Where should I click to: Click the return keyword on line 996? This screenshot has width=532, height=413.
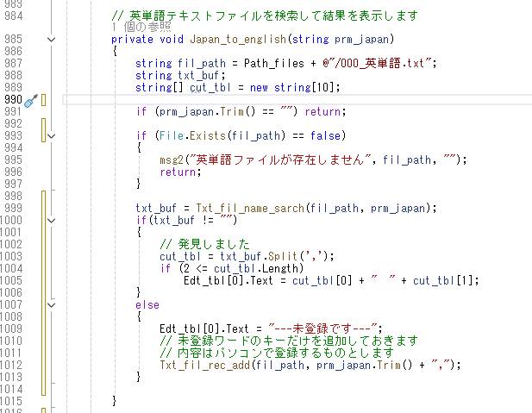click(x=178, y=172)
